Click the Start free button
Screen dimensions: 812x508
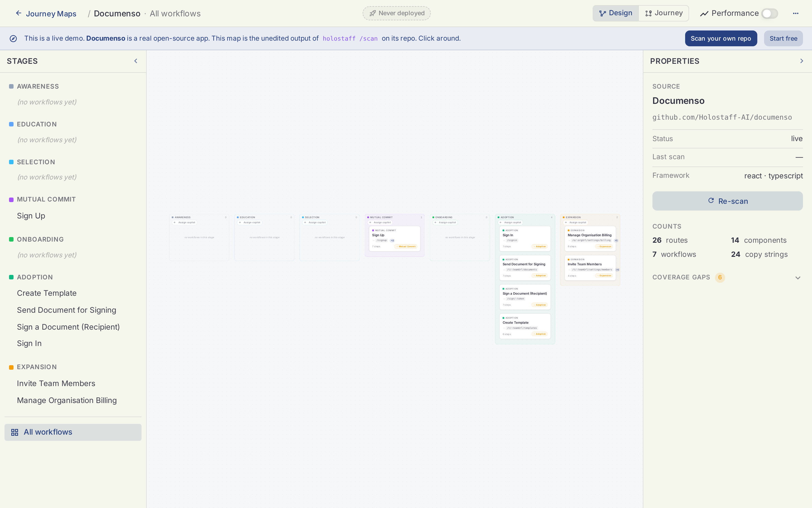pos(783,39)
